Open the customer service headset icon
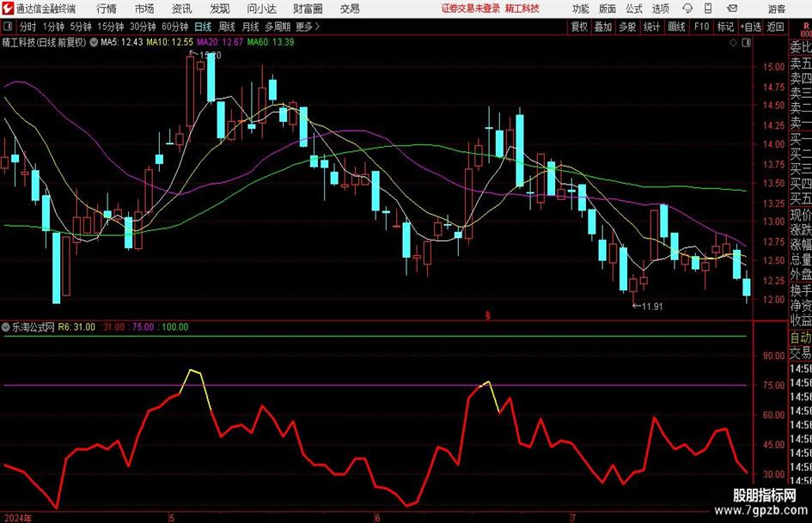This screenshot has height=523, width=812. click(x=687, y=9)
